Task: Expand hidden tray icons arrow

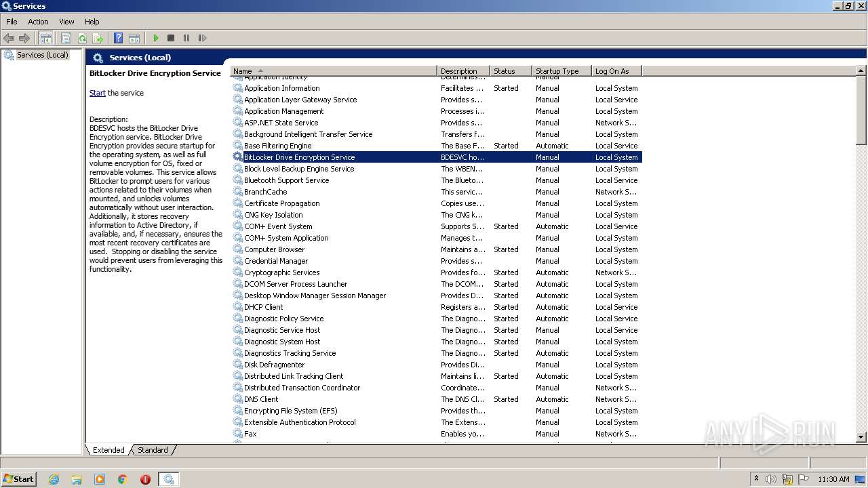Action: click(x=756, y=479)
